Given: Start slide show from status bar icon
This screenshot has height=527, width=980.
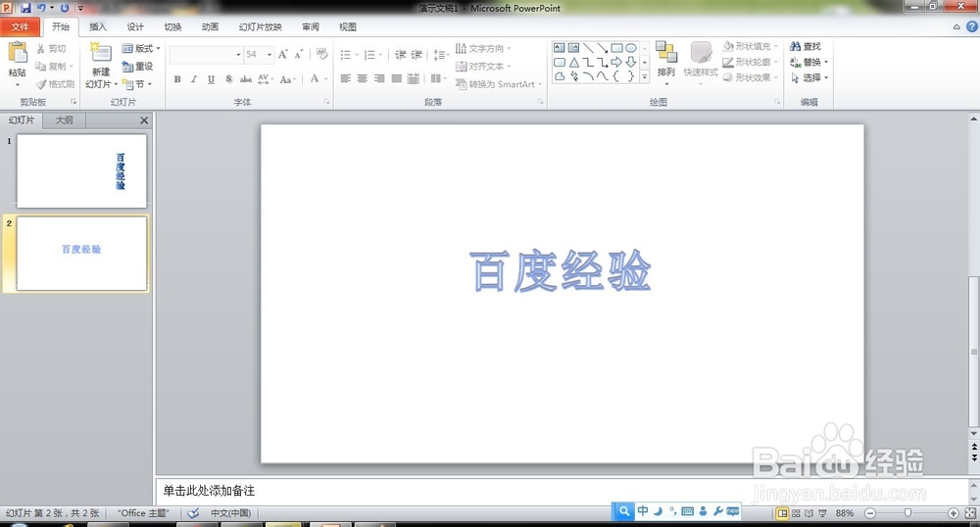Looking at the screenshot, I should 822,513.
